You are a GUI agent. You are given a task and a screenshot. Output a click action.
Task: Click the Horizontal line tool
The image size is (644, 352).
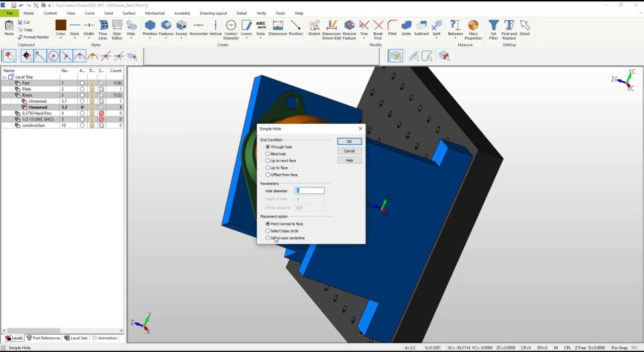coord(199,28)
